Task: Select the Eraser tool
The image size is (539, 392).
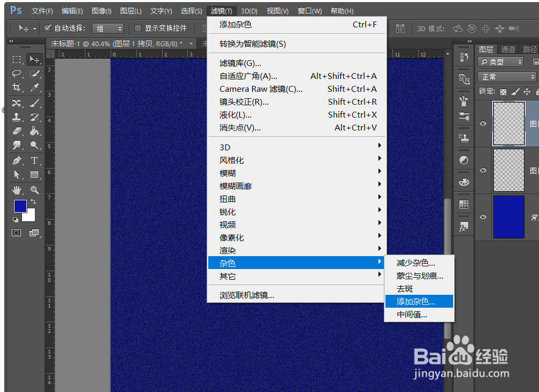Action: tap(16, 131)
